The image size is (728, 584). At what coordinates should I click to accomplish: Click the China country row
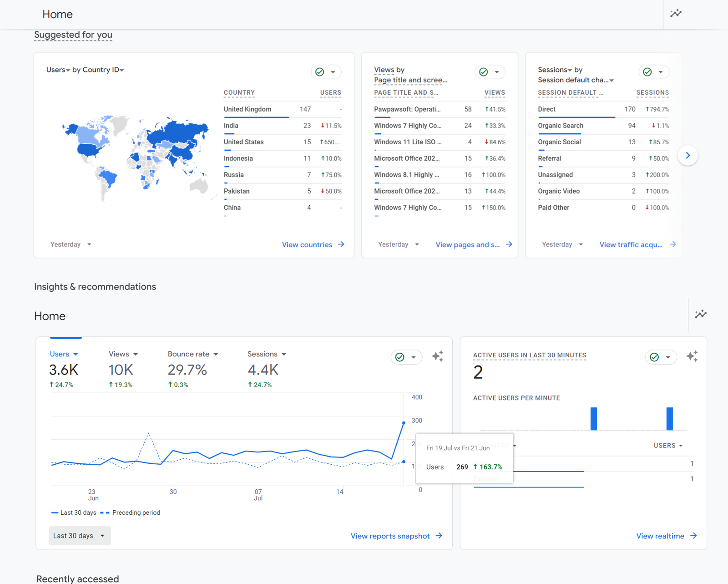point(283,208)
